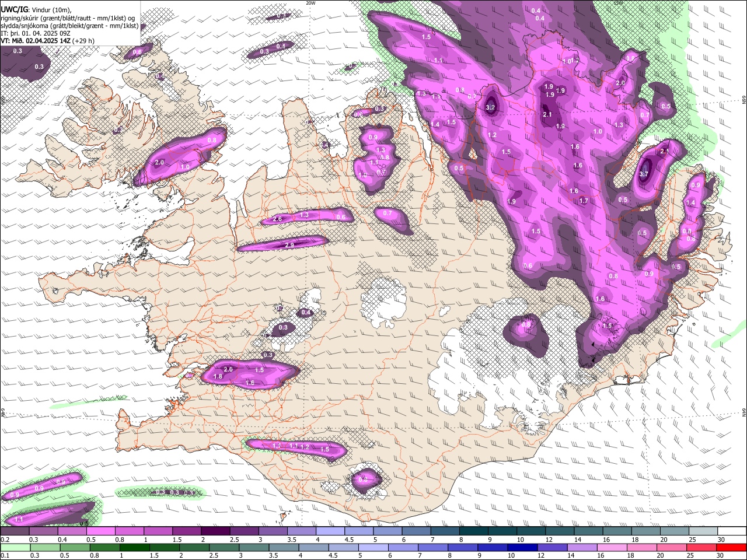The image size is (747, 560).
Task: Click the 'VT: Mið. 02.04.2025 14Z (+29 h)' valid time
Action: (47, 41)
